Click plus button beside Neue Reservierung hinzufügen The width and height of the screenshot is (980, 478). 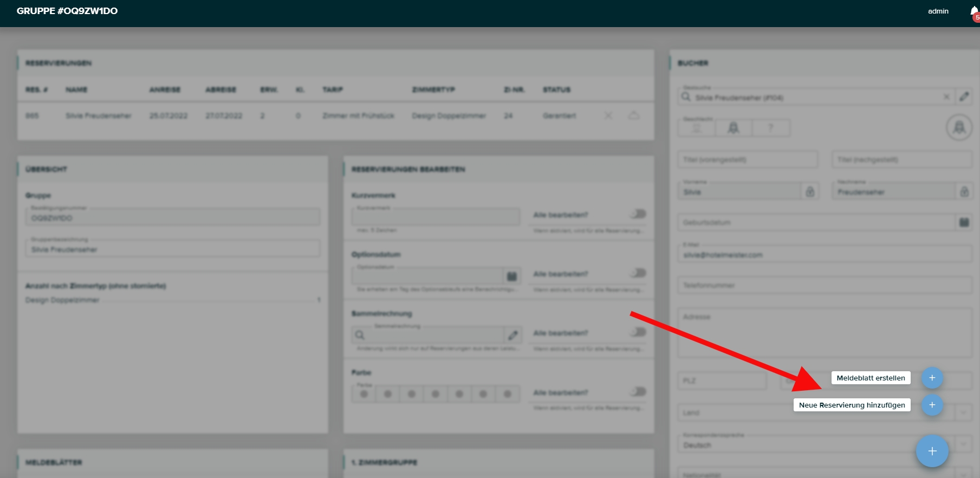click(932, 405)
